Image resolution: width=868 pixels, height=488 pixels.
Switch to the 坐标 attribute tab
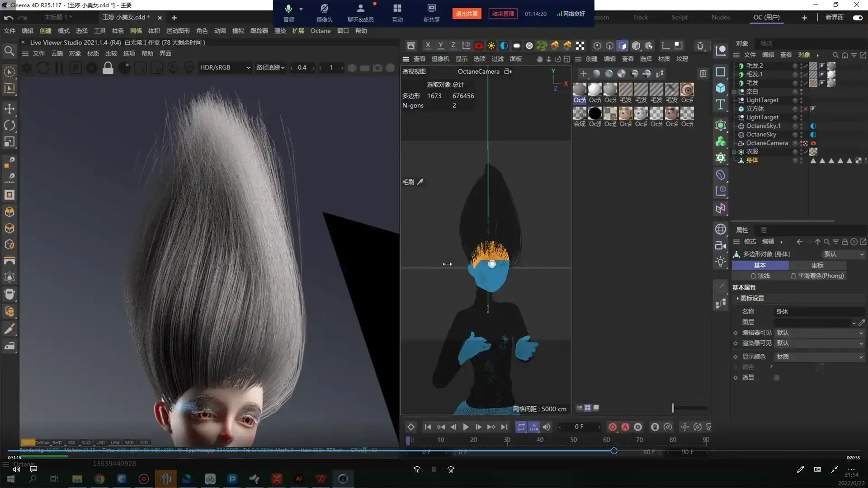(x=817, y=265)
